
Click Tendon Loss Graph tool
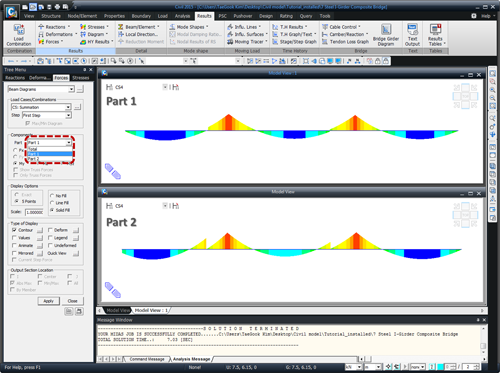pos(345,42)
